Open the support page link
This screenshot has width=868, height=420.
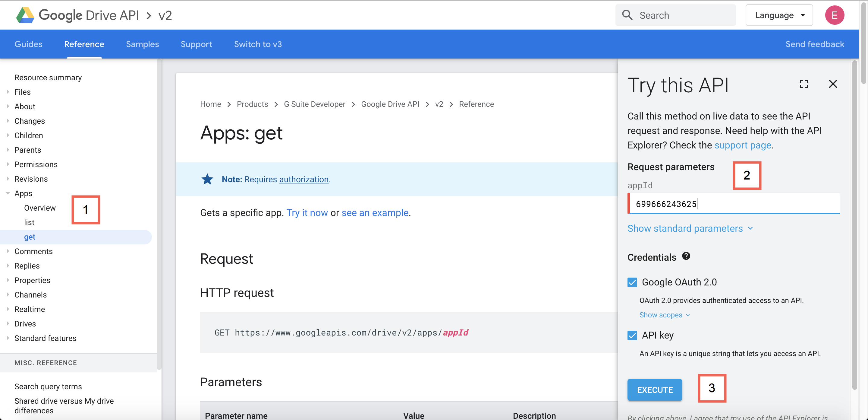[743, 145]
